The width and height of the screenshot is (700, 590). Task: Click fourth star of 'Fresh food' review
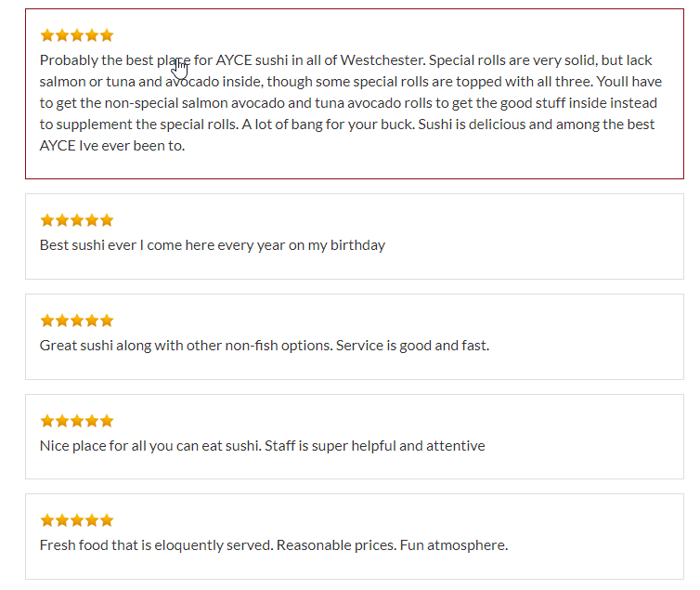point(92,520)
